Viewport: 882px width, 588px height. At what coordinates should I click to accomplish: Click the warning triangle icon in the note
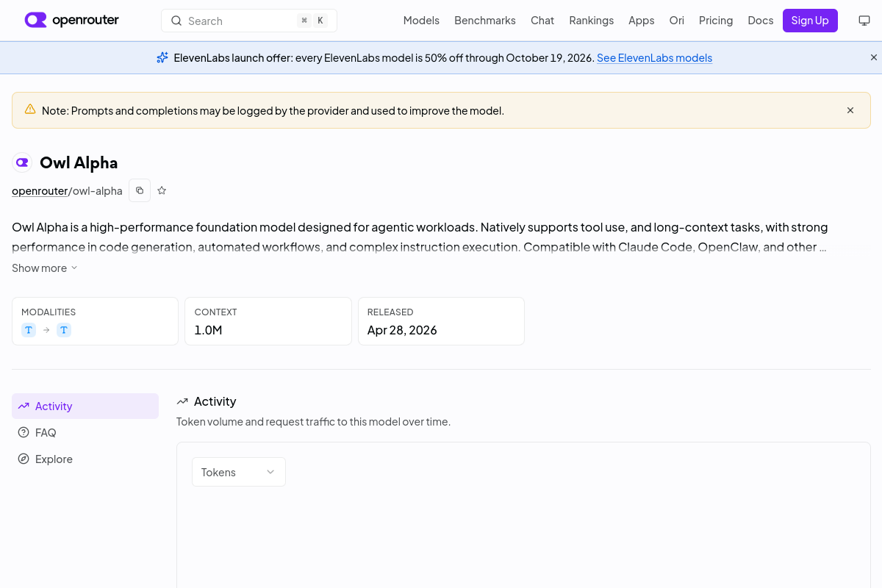click(x=30, y=110)
